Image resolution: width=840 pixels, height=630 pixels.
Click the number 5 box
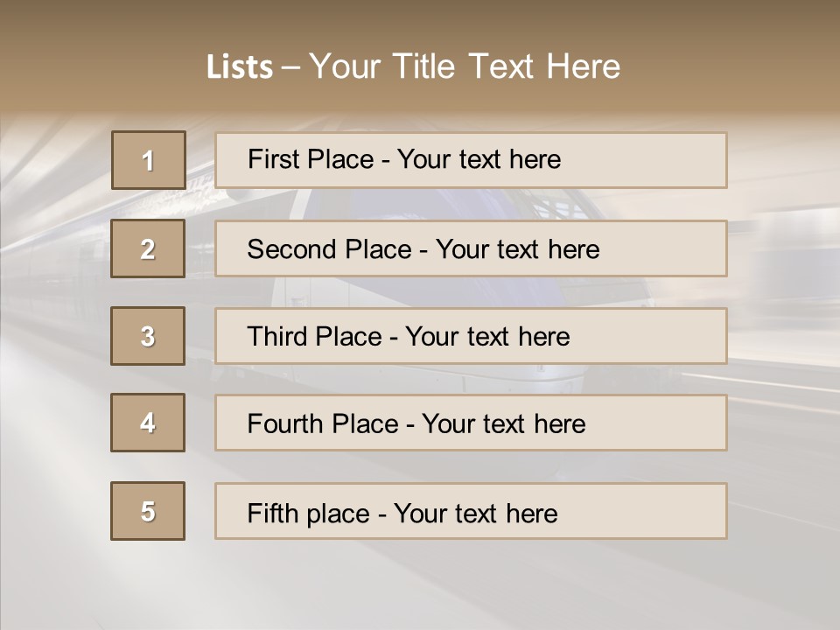coord(148,511)
